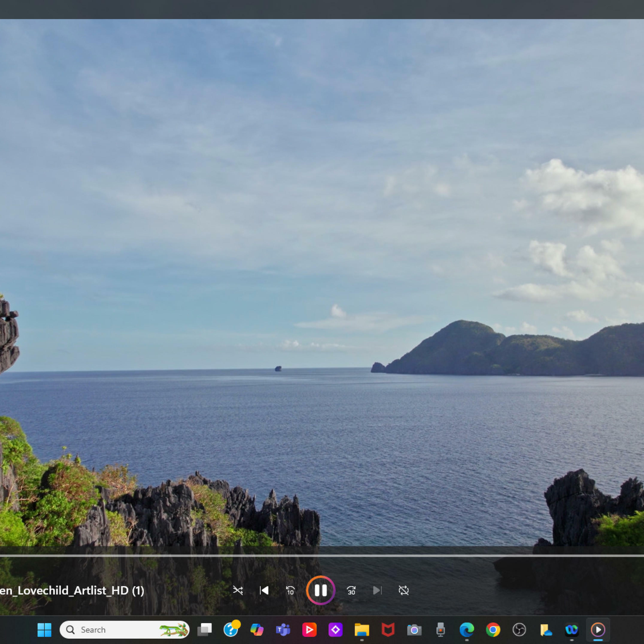Viewport: 644px width, 644px height.
Task: Go to next track
Action: point(377,591)
